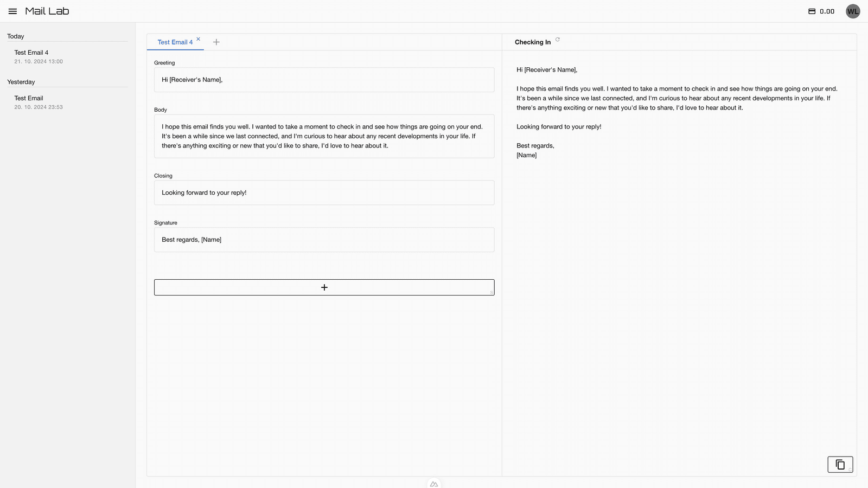The height and width of the screenshot is (488, 868).
Task: Click the 0.00 credit balance amount
Action: pyautogui.click(x=827, y=11)
